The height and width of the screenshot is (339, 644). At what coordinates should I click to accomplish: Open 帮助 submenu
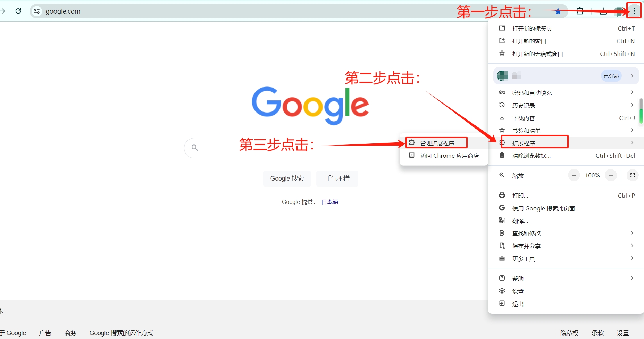click(x=566, y=279)
